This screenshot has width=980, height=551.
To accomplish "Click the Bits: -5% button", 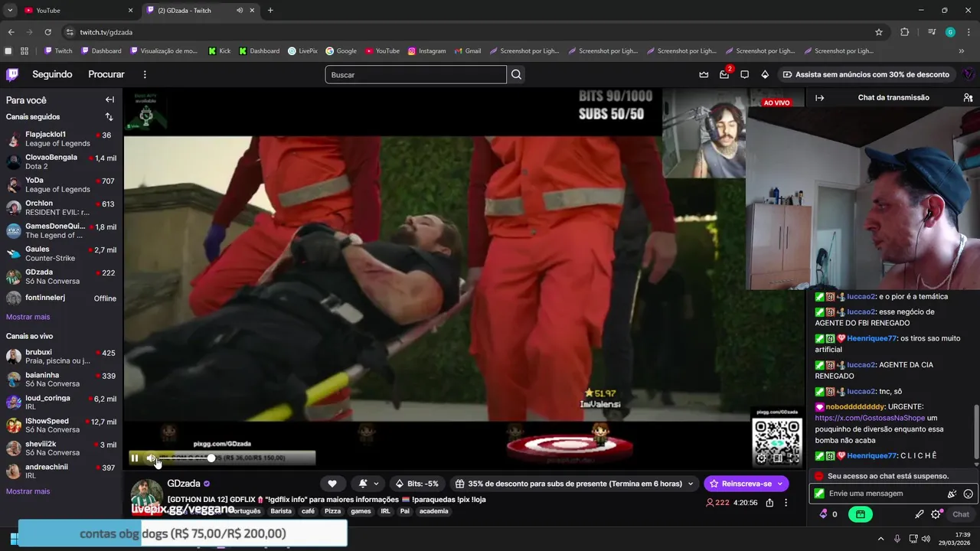I will tap(417, 484).
